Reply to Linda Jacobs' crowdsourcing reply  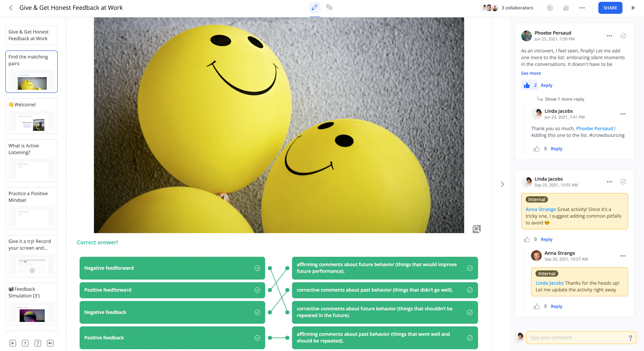(x=556, y=149)
